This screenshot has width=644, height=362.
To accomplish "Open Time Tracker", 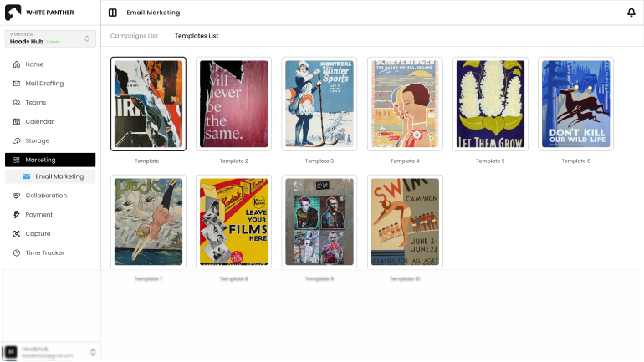I will [x=44, y=252].
